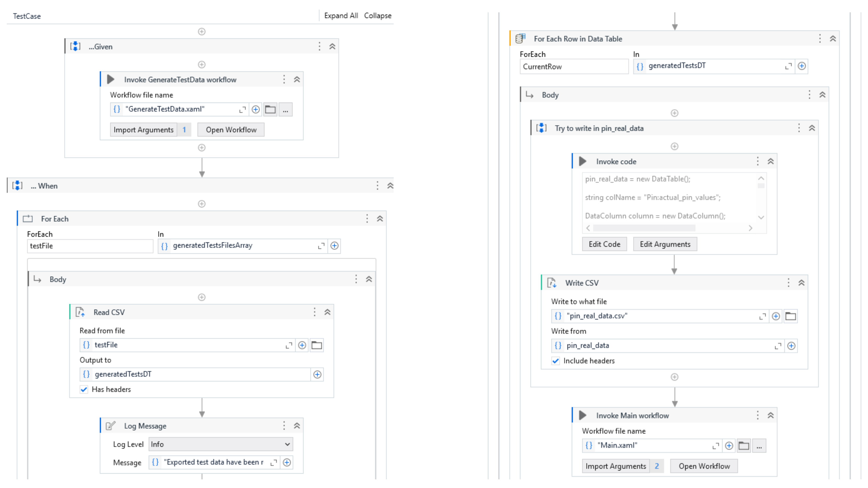The width and height of the screenshot is (868, 488).
Task: Open options menu for Invoke code activity
Action: [x=758, y=161]
